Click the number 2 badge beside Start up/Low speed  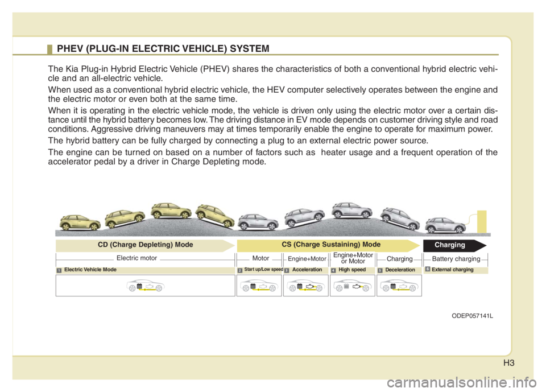(240, 270)
